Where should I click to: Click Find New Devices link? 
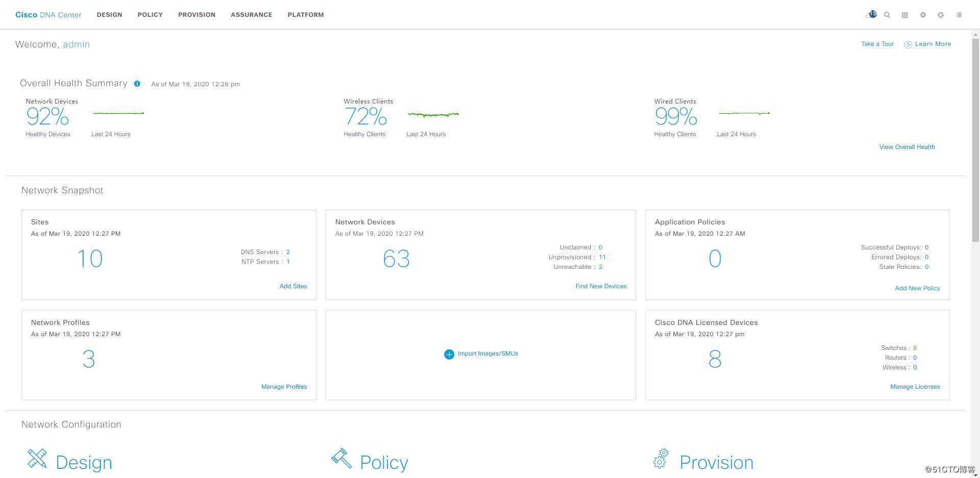click(x=601, y=286)
